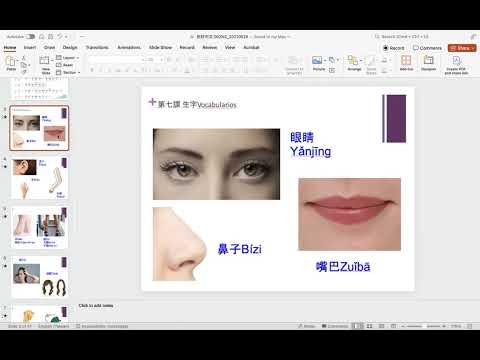Click the orange Share button
The image size is (480, 360).
tap(462, 48)
